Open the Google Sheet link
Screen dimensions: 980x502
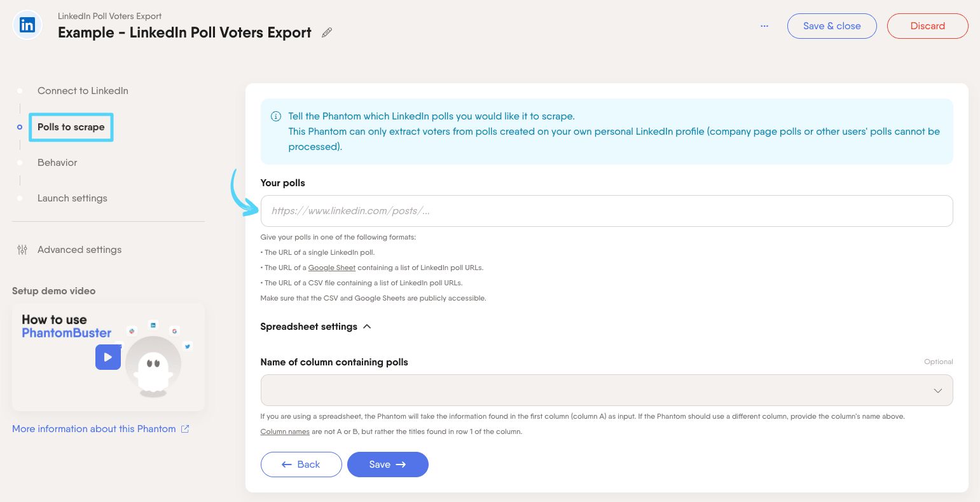(332, 268)
